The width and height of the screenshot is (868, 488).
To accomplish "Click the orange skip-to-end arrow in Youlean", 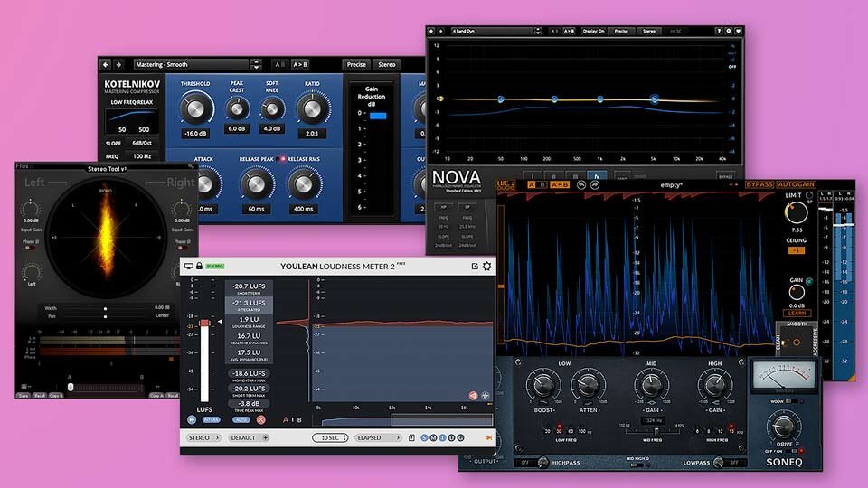I will point(489,437).
